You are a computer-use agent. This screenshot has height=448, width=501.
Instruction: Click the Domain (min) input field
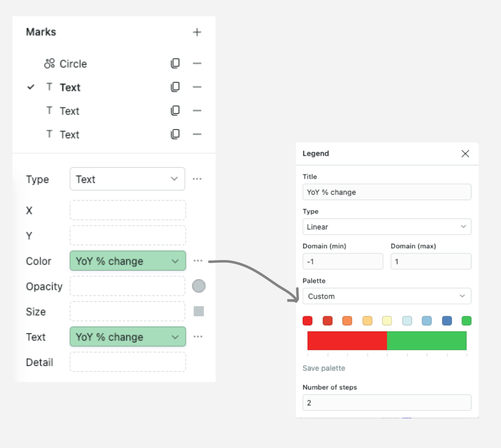(342, 261)
